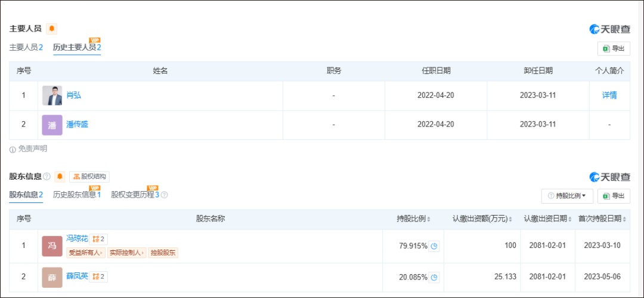Export the 主要人员 table with 导出
Viewport: 644px width, 298px height.
coord(614,48)
